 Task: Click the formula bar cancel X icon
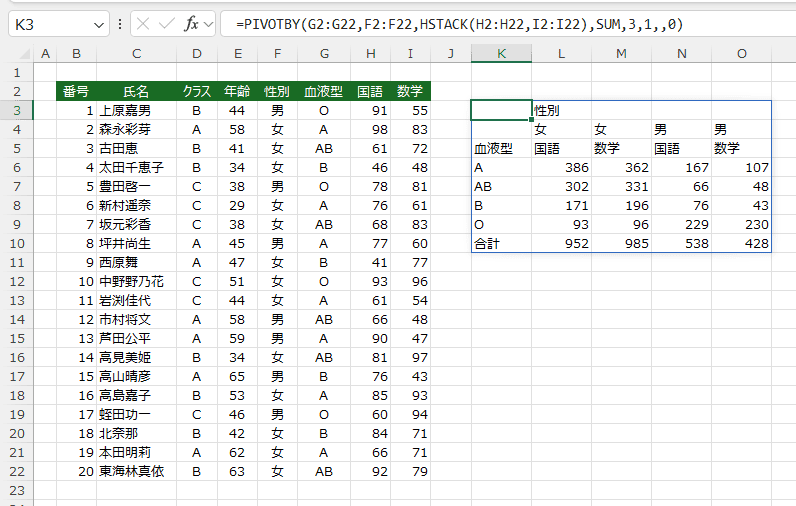[143, 24]
